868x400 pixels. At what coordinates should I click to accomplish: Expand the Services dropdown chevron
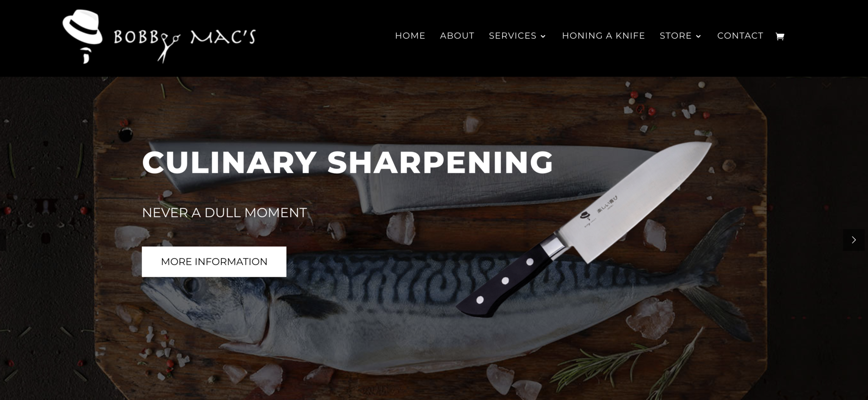click(x=543, y=36)
